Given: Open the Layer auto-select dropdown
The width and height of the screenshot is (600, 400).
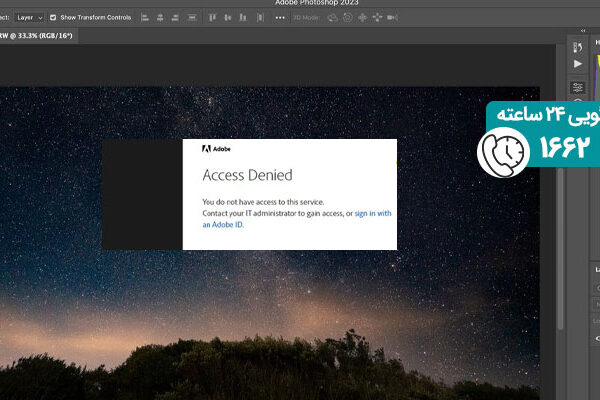Looking at the screenshot, I should click(x=29, y=18).
